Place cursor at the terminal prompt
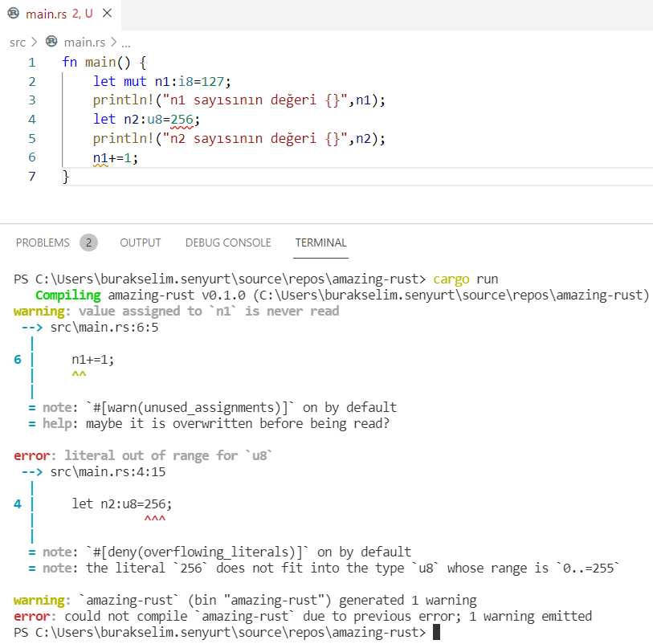The image size is (653, 644). 436,633
